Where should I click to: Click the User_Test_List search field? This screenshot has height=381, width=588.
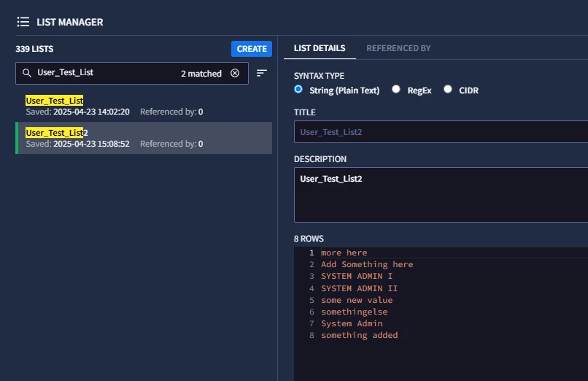(x=132, y=73)
